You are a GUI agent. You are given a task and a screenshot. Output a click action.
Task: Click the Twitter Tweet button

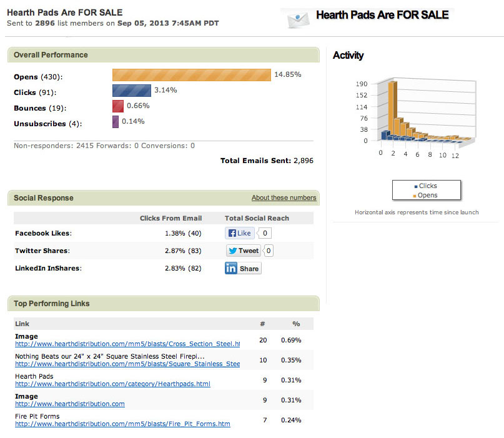click(243, 251)
